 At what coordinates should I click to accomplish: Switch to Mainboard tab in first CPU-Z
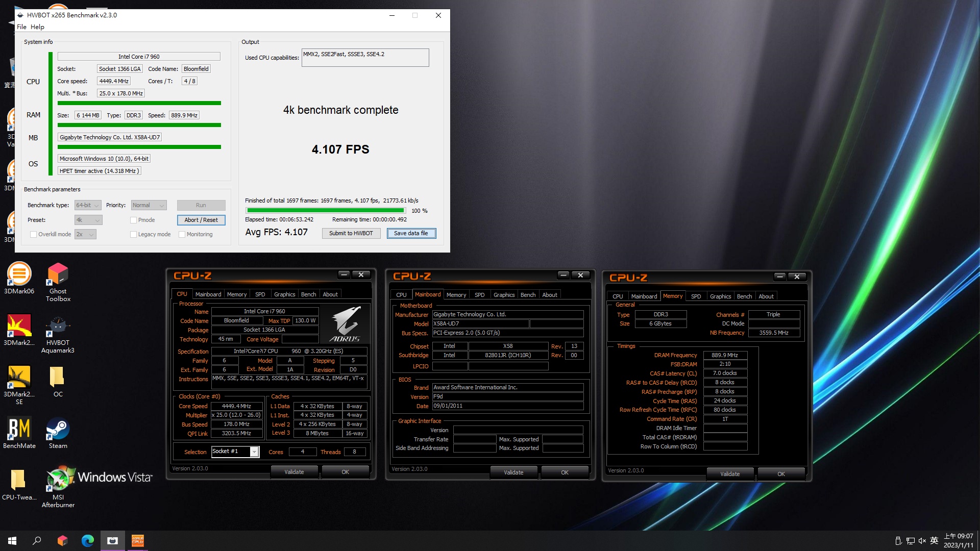click(x=208, y=294)
